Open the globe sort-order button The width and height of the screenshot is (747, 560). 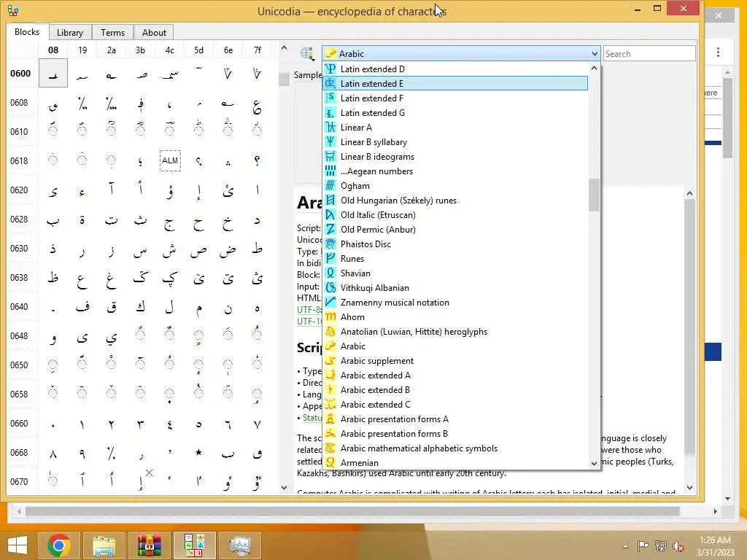[307, 54]
